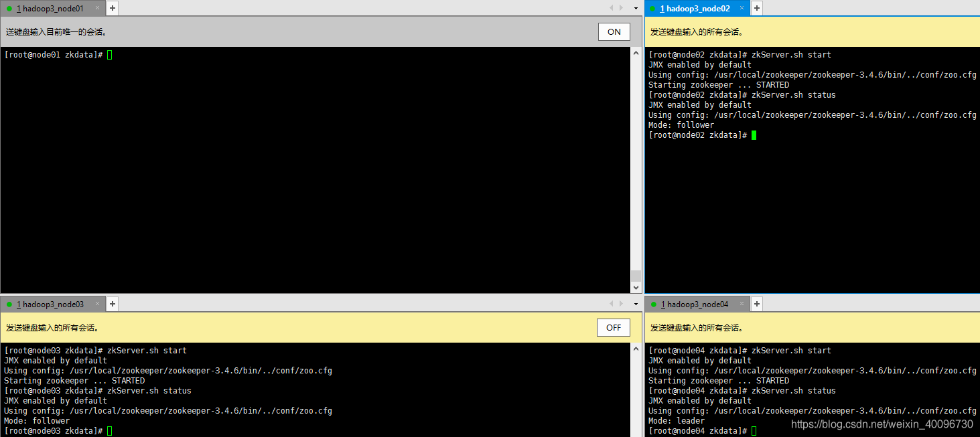Image resolution: width=980 pixels, height=437 pixels.
Task: Close the hadoop3_node03 tab with its X
Action: 97,304
